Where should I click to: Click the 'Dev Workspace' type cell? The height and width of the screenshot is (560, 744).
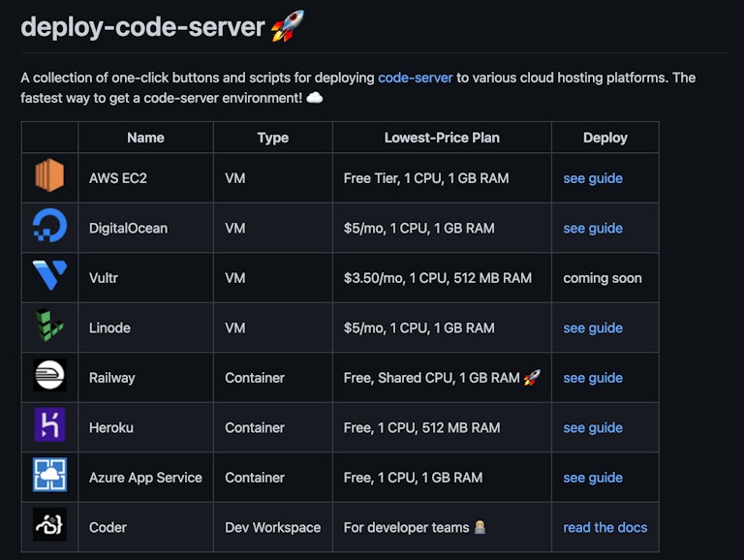[x=273, y=527]
